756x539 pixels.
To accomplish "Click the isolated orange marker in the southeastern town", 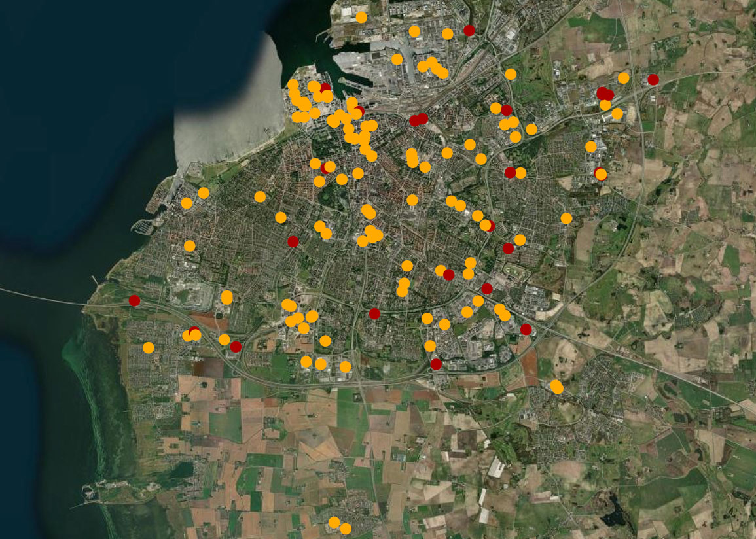I will click(x=556, y=387).
